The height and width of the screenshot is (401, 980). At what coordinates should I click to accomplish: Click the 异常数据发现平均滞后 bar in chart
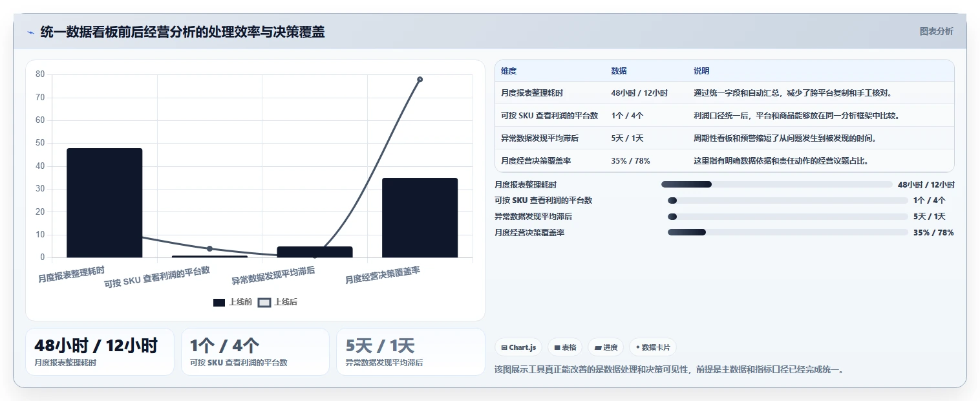click(315, 252)
